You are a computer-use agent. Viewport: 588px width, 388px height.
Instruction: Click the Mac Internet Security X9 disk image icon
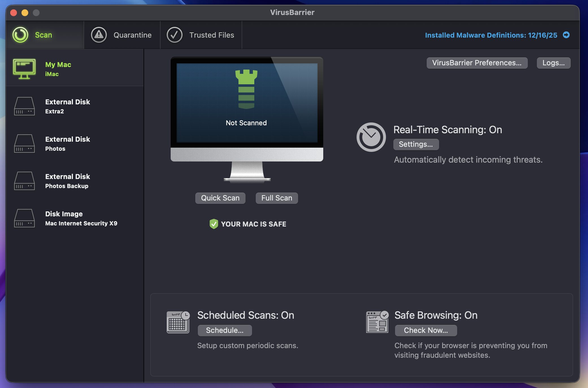click(x=24, y=218)
